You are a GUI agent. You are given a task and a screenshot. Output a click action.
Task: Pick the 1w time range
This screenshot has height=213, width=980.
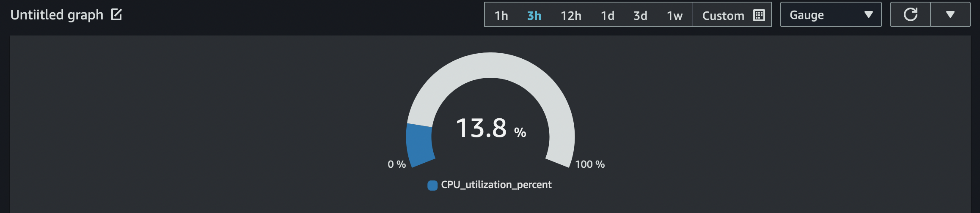click(674, 16)
